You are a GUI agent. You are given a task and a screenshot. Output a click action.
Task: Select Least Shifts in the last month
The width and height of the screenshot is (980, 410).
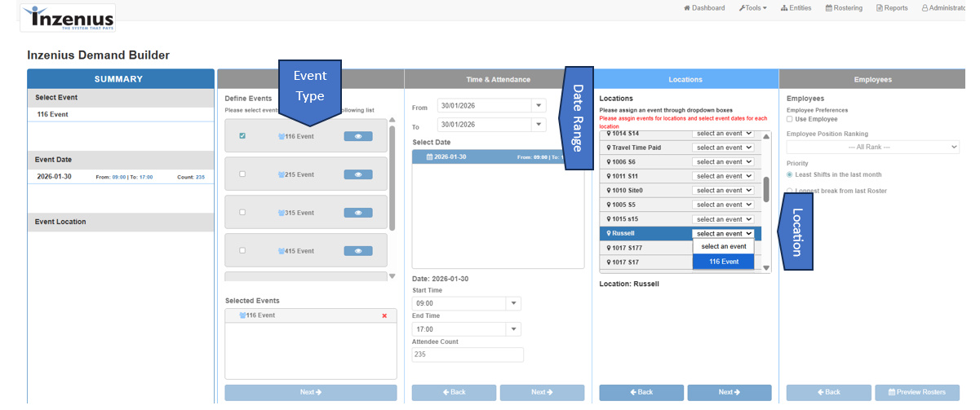[790, 174]
